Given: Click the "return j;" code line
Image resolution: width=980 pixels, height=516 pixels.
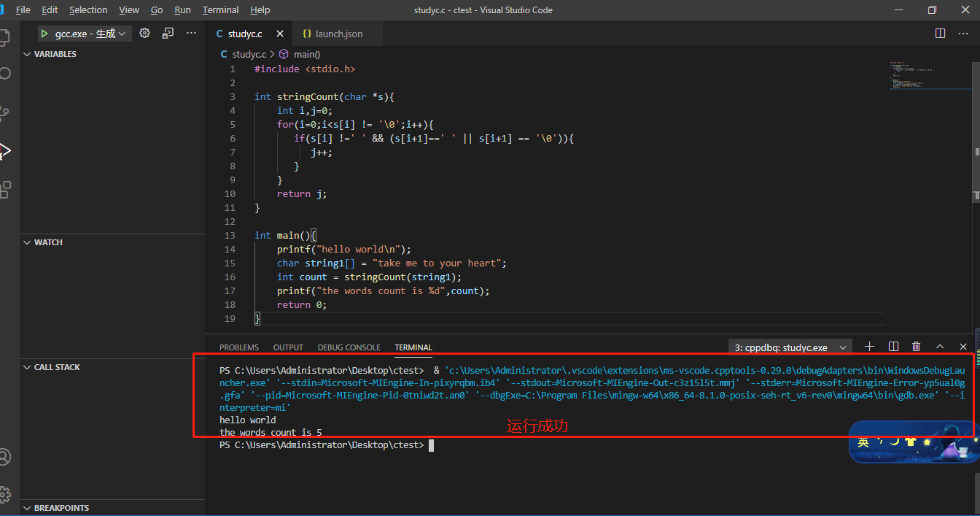Looking at the screenshot, I should tap(302, 193).
